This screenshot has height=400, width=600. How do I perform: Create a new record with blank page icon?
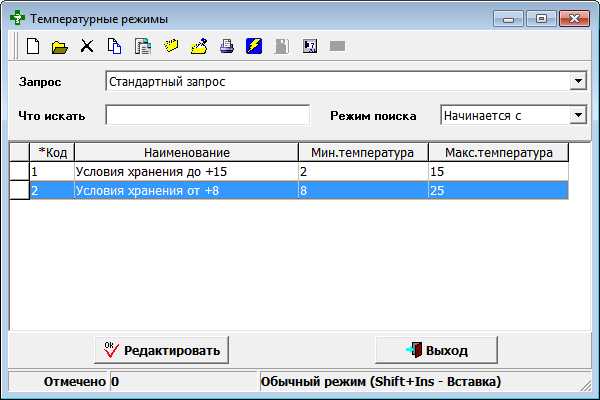pyautogui.click(x=33, y=46)
